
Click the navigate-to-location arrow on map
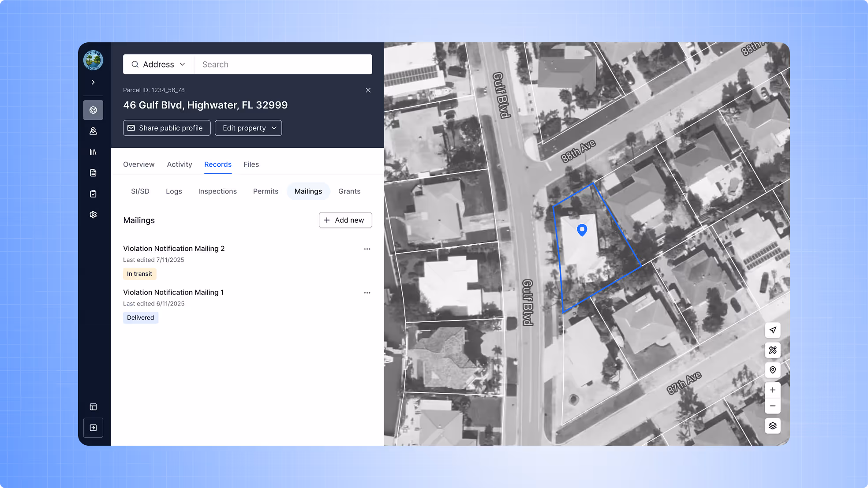tap(772, 330)
